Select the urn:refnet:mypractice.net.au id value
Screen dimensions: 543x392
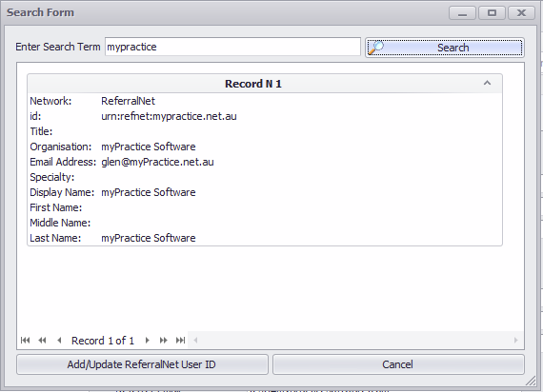[x=169, y=116]
